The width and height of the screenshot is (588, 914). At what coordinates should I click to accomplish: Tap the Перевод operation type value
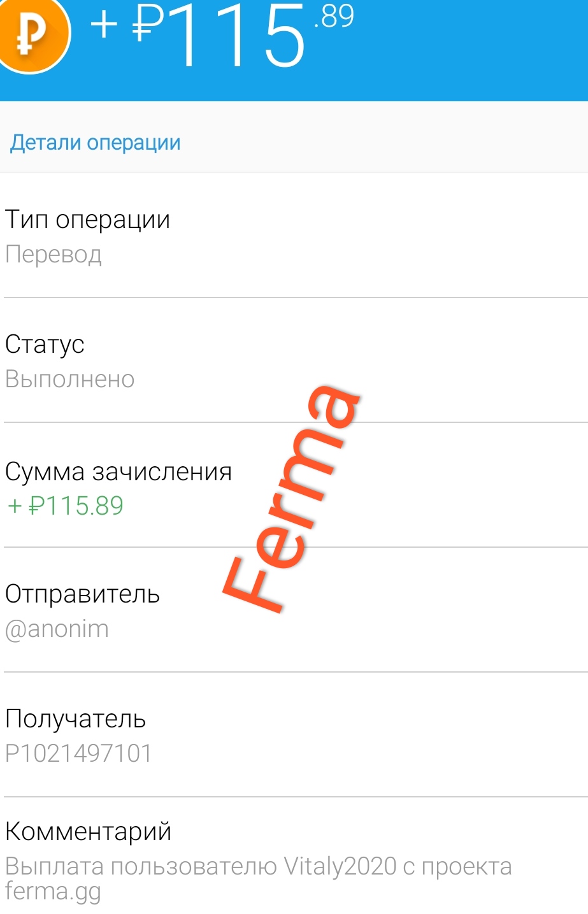click(x=54, y=255)
